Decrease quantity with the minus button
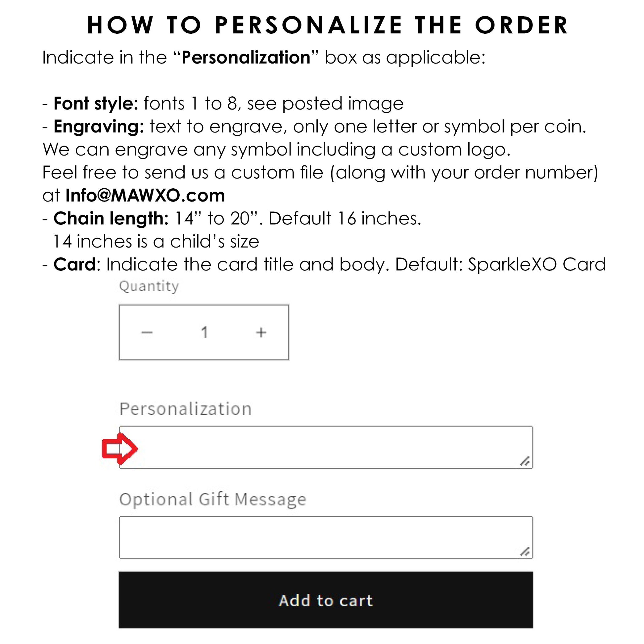Image resolution: width=644 pixels, height=644 pixels. pos(147,332)
